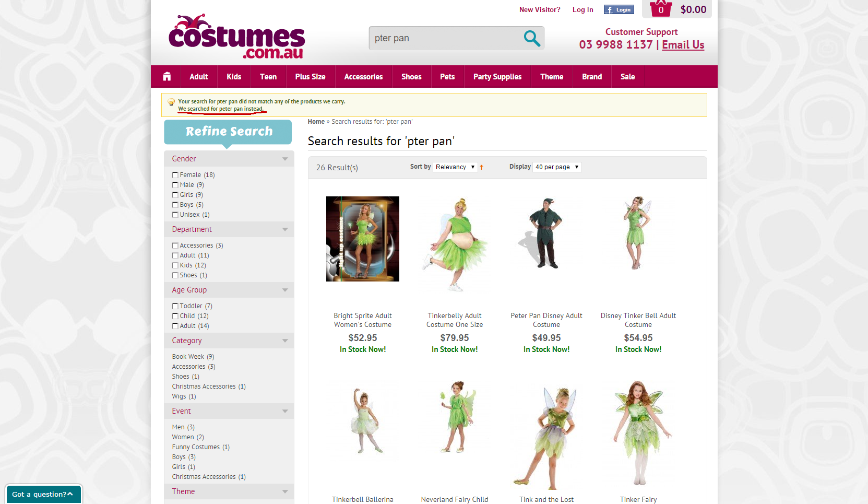Click the Facebook Login button

tap(619, 9)
